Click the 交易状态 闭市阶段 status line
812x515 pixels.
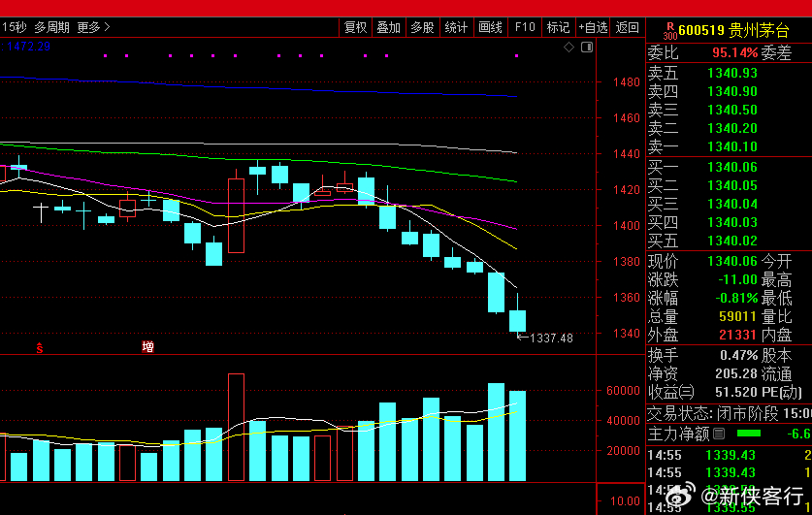pos(730,413)
